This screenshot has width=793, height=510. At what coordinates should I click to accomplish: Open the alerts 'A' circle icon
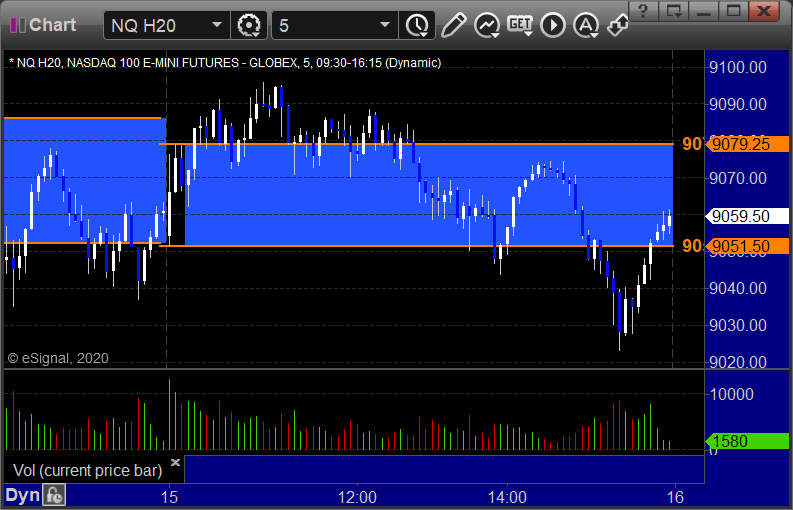click(x=586, y=25)
